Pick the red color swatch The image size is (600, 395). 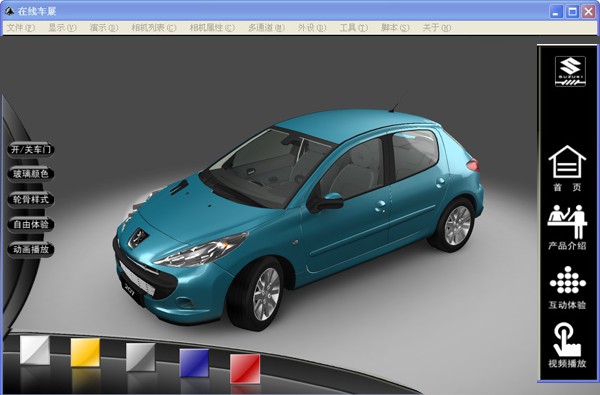[x=245, y=368]
